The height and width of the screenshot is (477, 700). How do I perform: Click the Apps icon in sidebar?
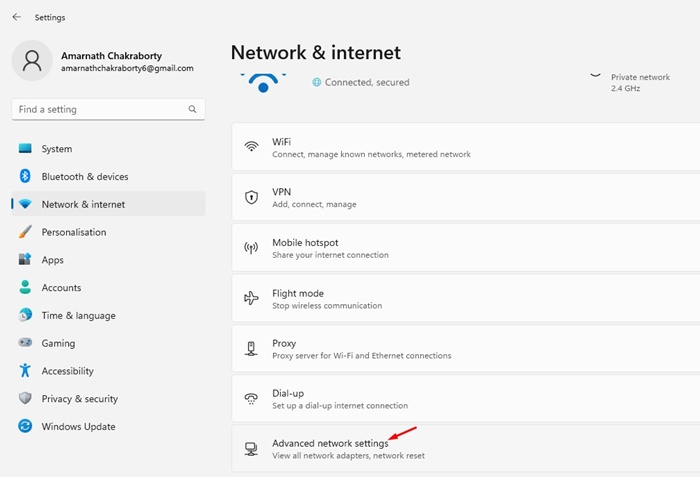25,259
